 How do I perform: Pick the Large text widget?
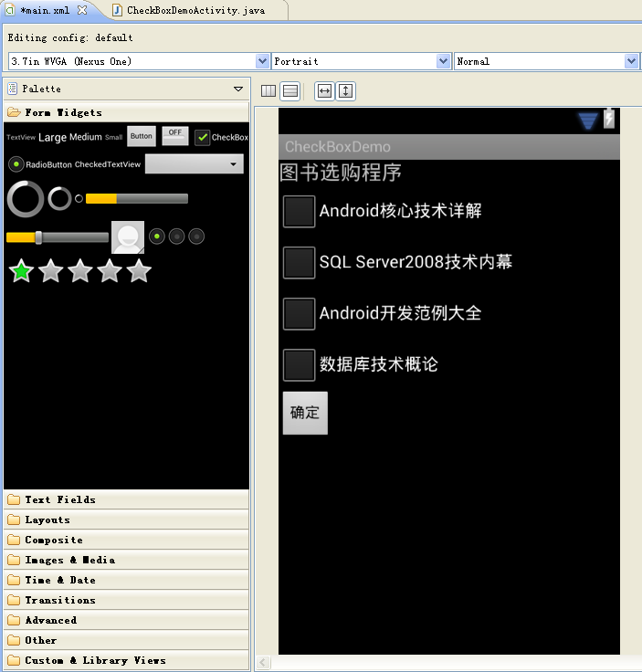click(x=52, y=137)
